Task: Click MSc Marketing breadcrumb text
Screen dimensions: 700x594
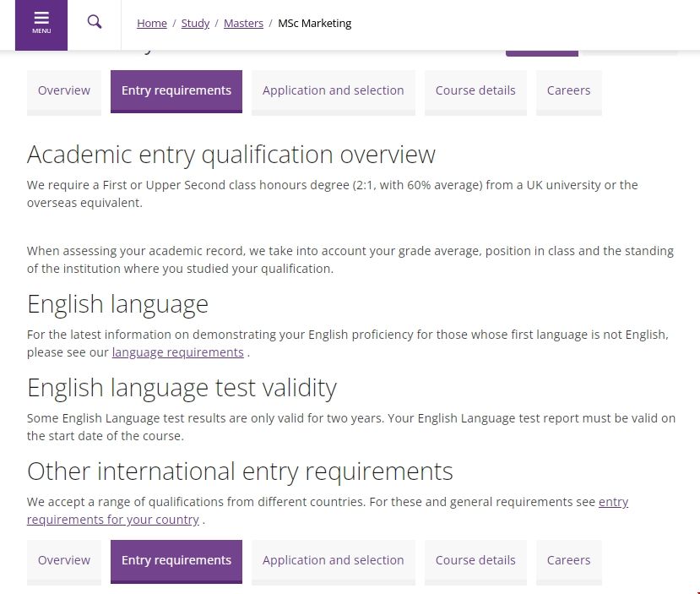Action: (314, 24)
